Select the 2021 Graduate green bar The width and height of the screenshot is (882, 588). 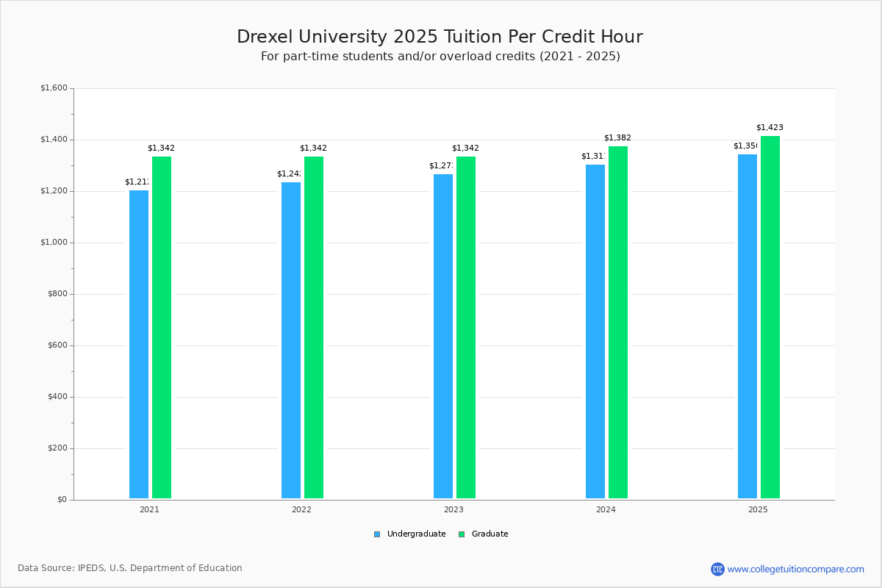(x=162, y=327)
